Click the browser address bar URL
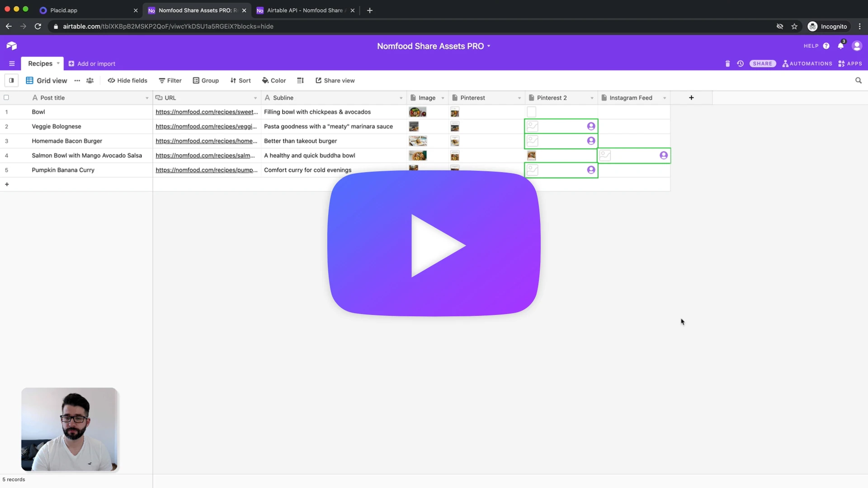This screenshot has width=868, height=488. [x=168, y=27]
